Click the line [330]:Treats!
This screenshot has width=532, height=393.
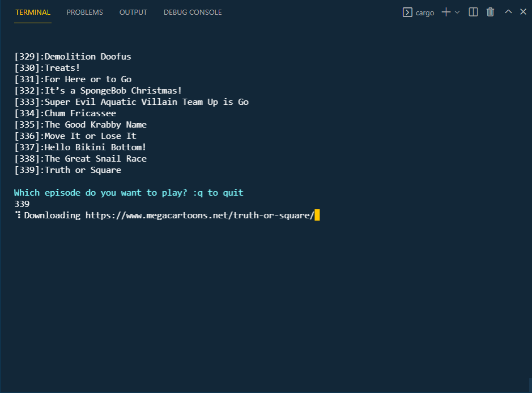[47, 68]
